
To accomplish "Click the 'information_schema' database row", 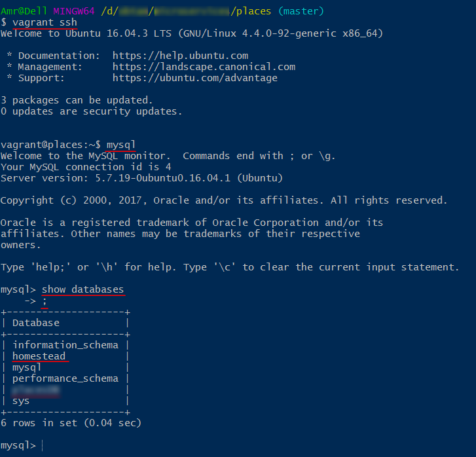I will [65, 345].
